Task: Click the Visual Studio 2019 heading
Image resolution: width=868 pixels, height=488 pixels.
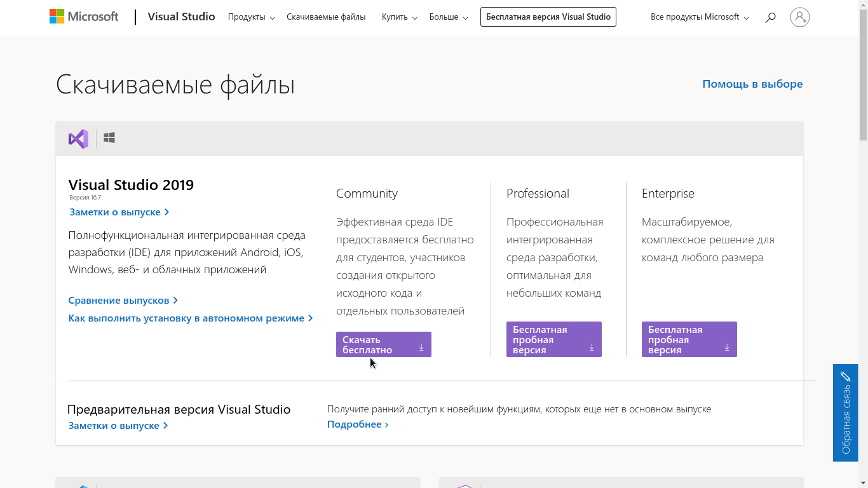Action: point(131,185)
